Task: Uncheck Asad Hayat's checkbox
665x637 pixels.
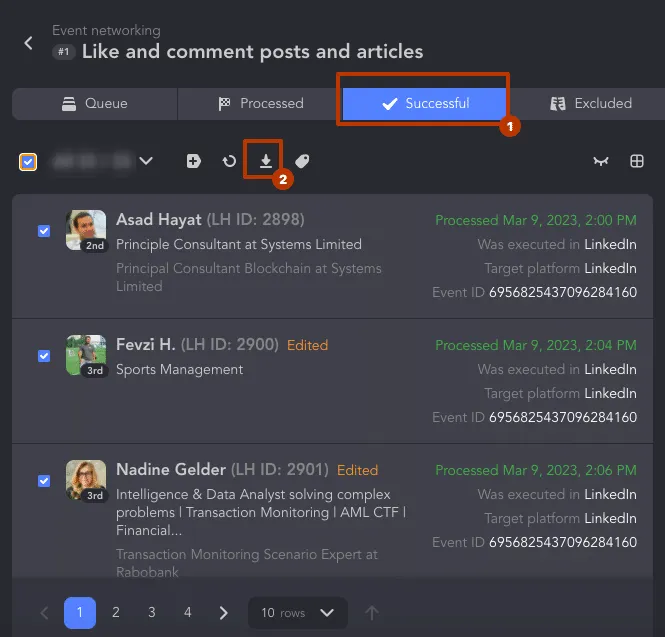Action: point(44,231)
